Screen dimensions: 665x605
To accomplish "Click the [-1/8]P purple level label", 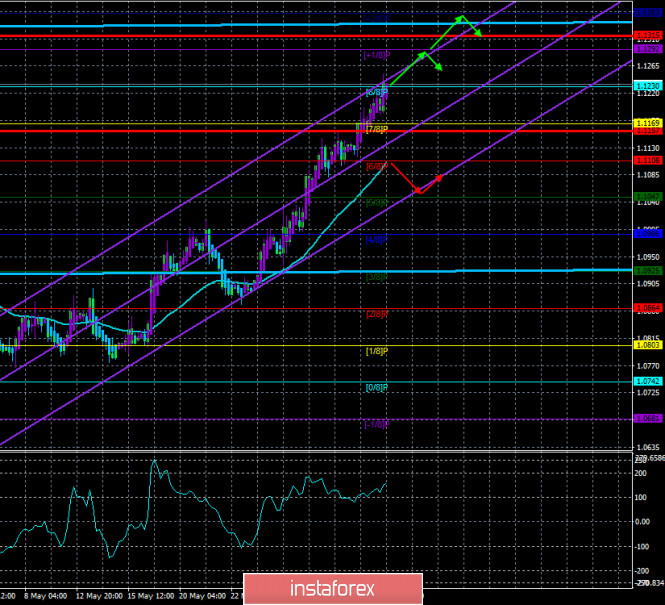I will tap(376, 424).
